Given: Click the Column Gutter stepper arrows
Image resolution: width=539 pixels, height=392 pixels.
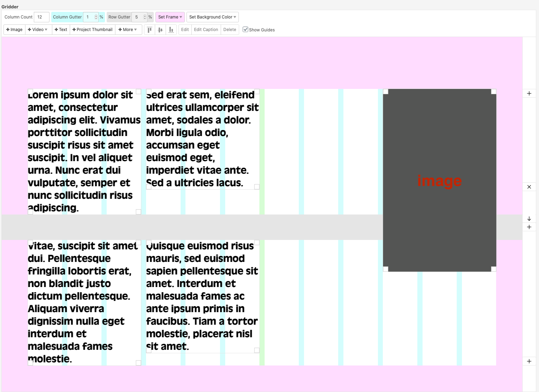Looking at the screenshot, I should [96, 17].
